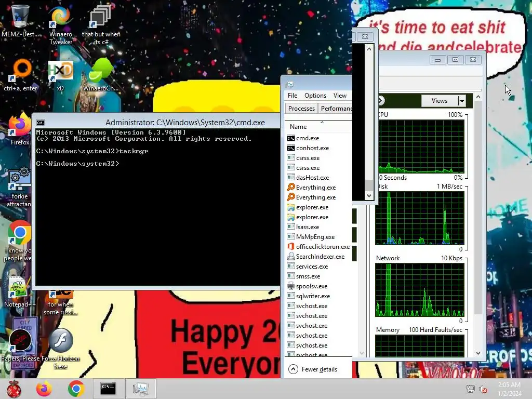Image resolution: width=532 pixels, height=399 pixels.
Task: Open Papers, Please desktop shortcut
Action: click(x=21, y=344)
